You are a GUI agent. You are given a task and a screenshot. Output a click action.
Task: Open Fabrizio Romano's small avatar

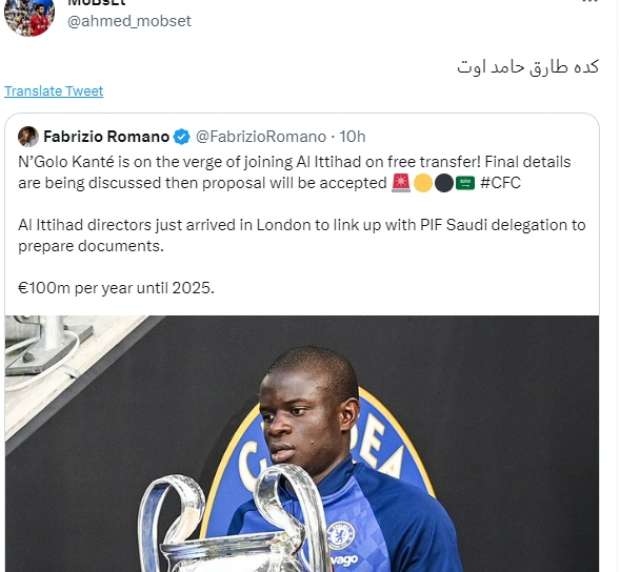(28, 136)
